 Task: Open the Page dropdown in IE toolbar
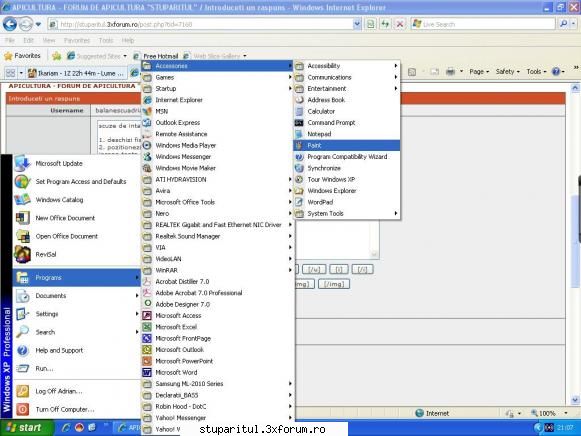click(x=479, y=71)
